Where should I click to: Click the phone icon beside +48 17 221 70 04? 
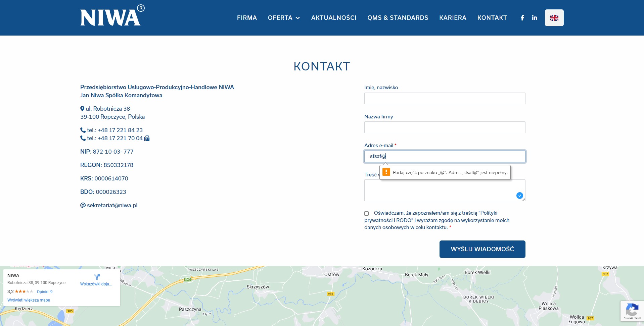[83, 138]
